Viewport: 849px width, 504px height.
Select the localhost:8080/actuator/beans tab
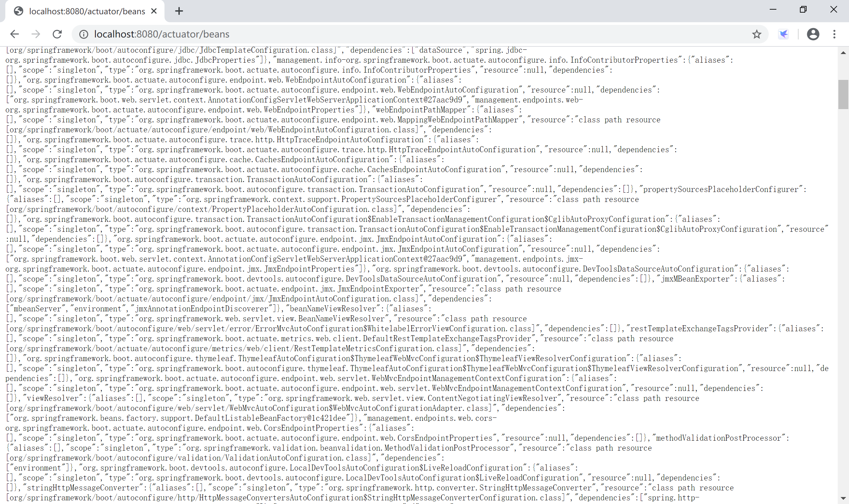click(87, 11)
